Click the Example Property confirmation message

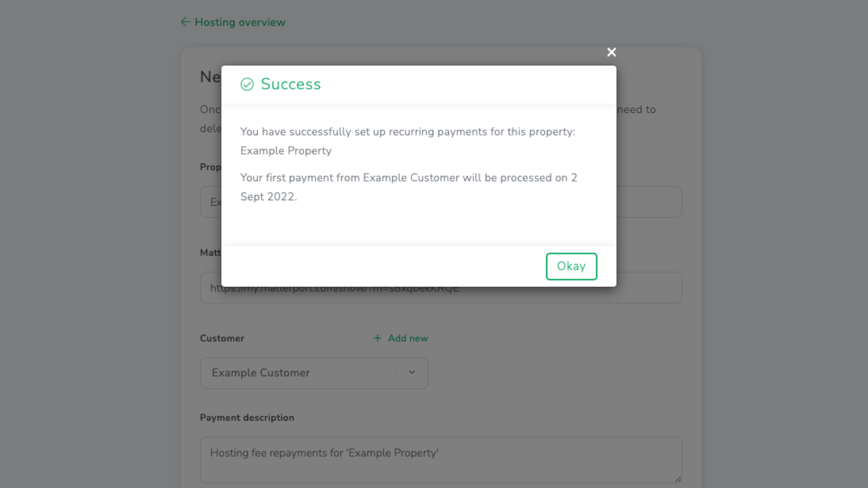point(407,141)
